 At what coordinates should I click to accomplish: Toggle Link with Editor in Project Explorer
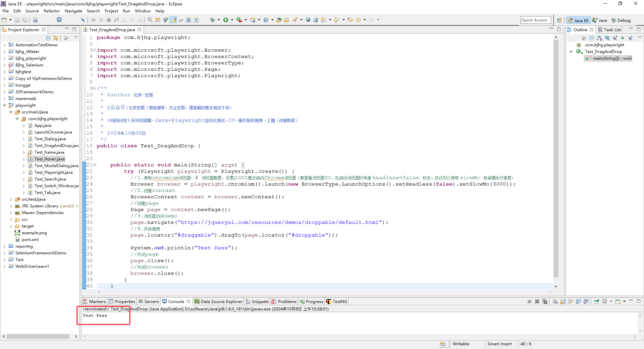[x=56, y=38]
